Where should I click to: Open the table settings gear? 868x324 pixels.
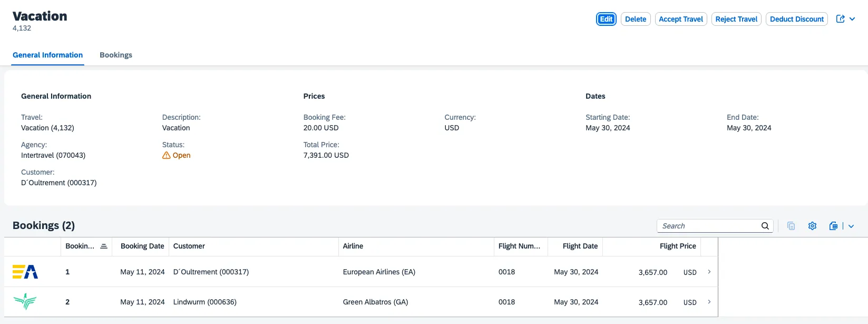(x=812, y=226)
